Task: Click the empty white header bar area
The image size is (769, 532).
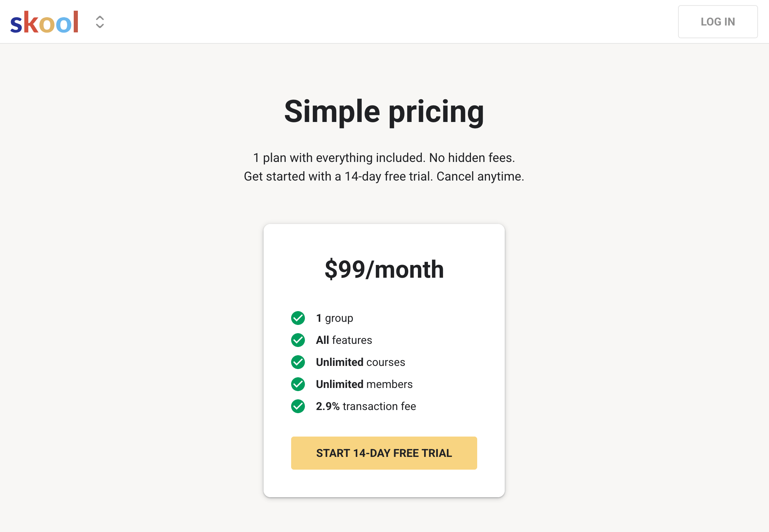Action: [x=379, y=21]
